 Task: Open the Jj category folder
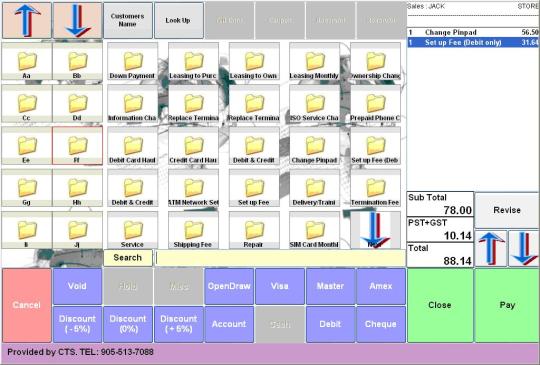click(x=77, y=230)
